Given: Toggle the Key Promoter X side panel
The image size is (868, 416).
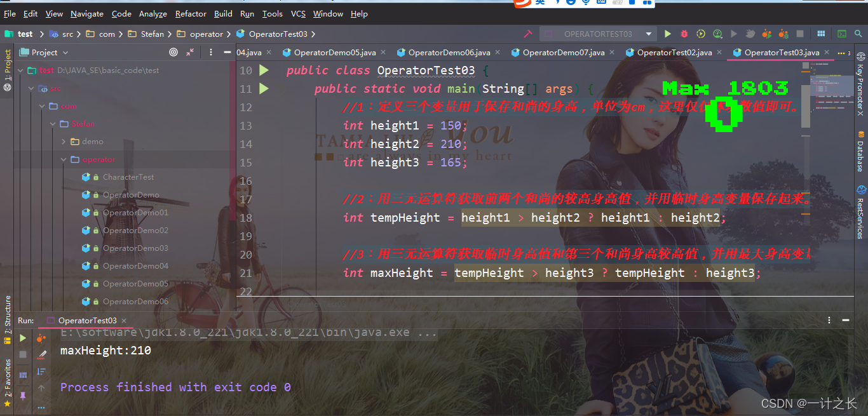Looking at the screenshot, I should pos(860,84).
